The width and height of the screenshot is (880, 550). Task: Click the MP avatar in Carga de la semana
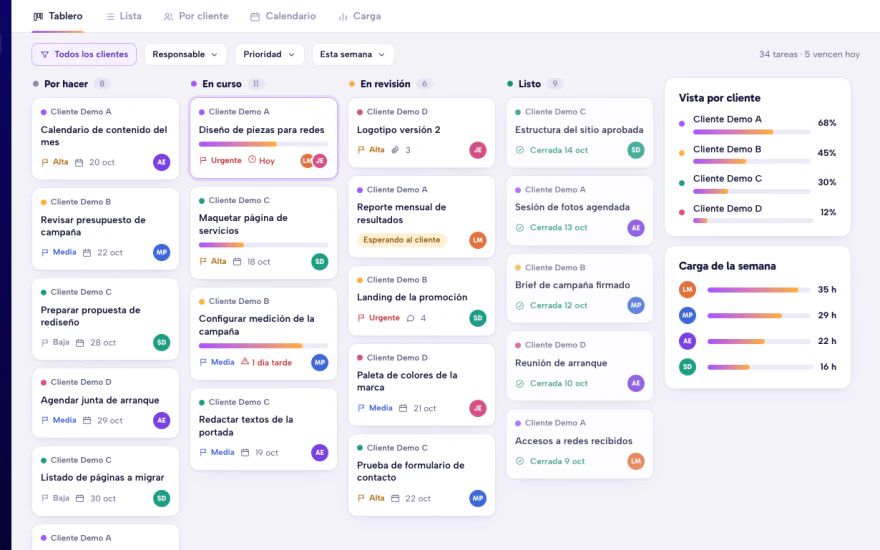pyautogui.click(x=688, y=315)
